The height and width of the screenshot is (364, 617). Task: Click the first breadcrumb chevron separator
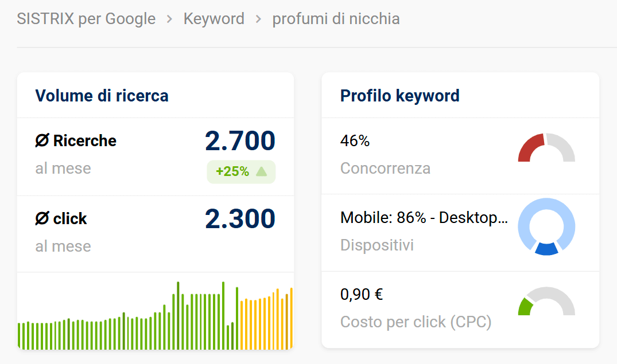169,19
